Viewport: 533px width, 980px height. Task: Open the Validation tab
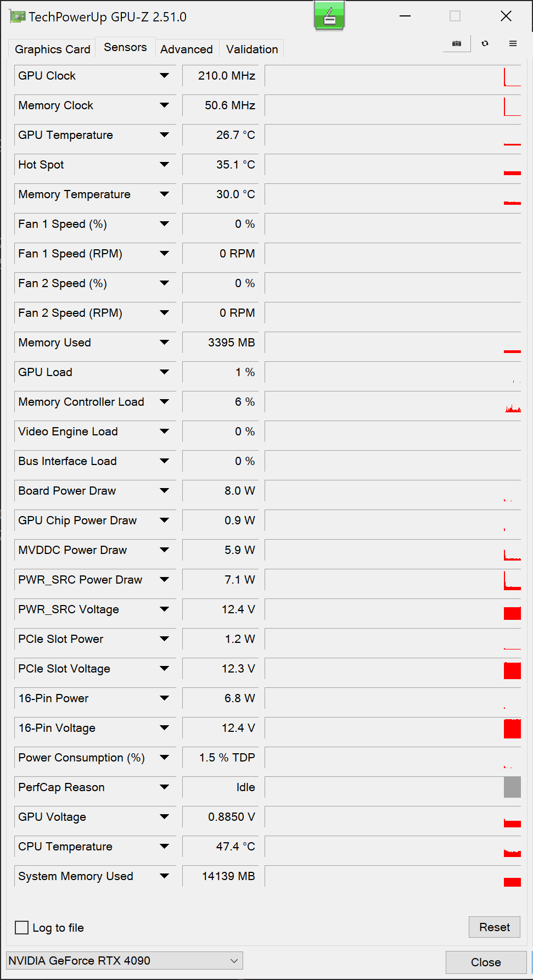coord(252,49)
